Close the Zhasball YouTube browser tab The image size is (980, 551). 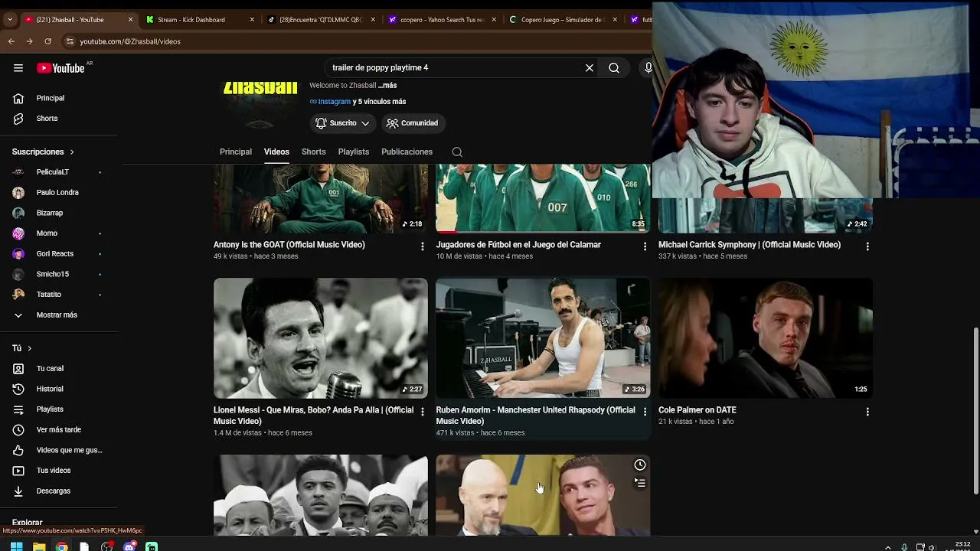(131, 20)
